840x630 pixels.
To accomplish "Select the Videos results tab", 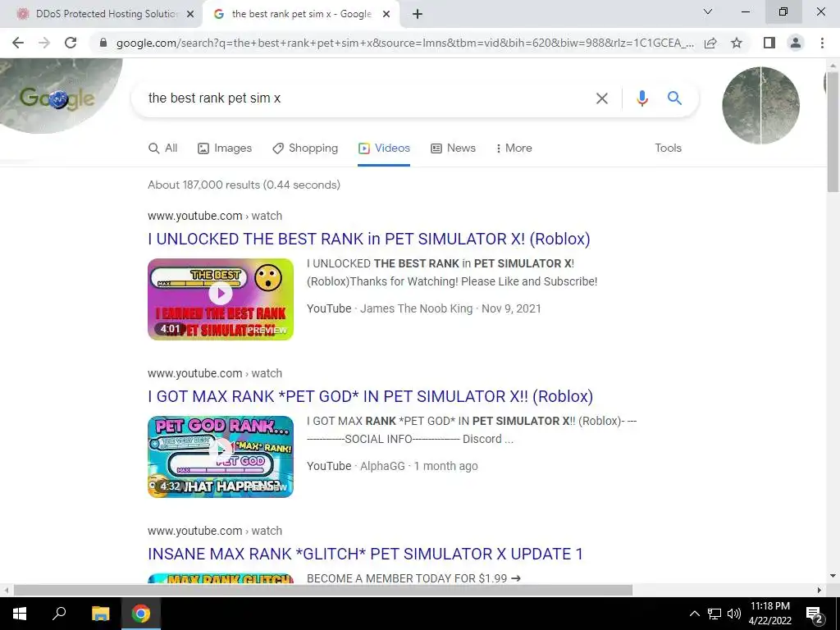I will click(x=384, y=148).
